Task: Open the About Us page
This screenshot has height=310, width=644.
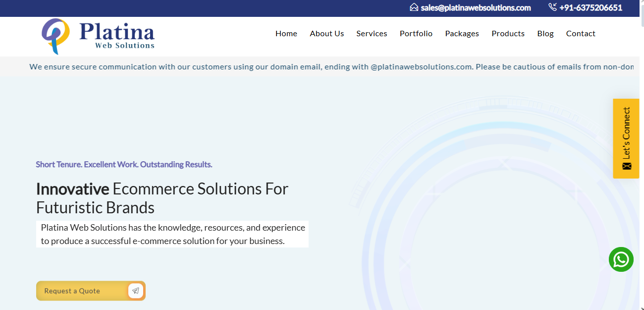Action: [x=326, y=34]
